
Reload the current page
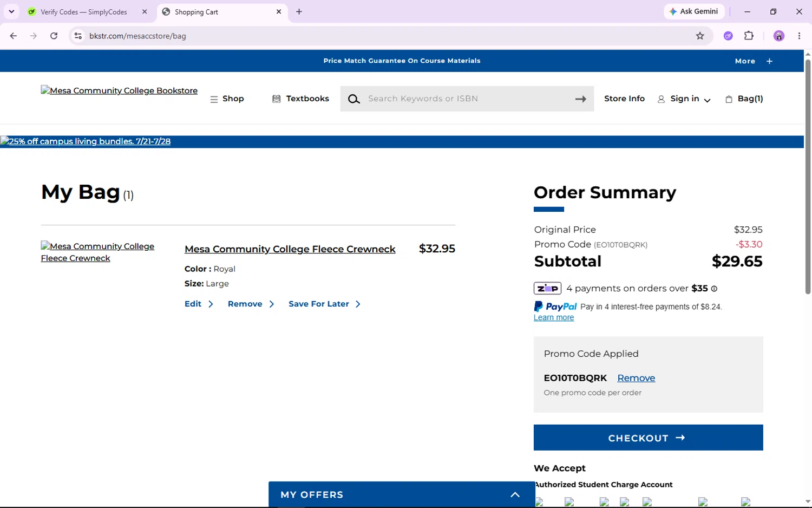click(x=54, y=36)
